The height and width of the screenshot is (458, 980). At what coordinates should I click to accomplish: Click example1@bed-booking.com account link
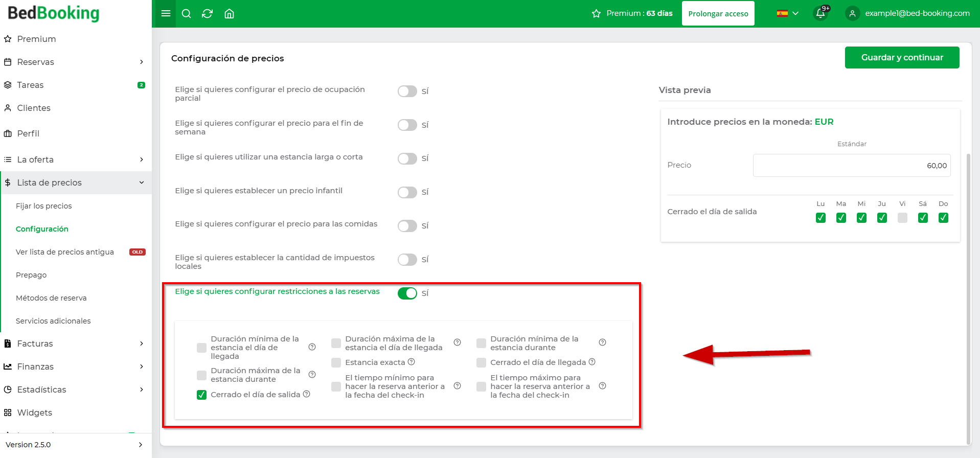pyautogui.click(x=917, y=13)
